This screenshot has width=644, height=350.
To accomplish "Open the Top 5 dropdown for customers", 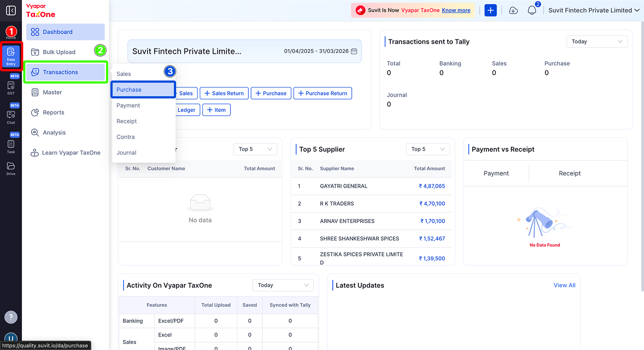I will coord(255,149).
